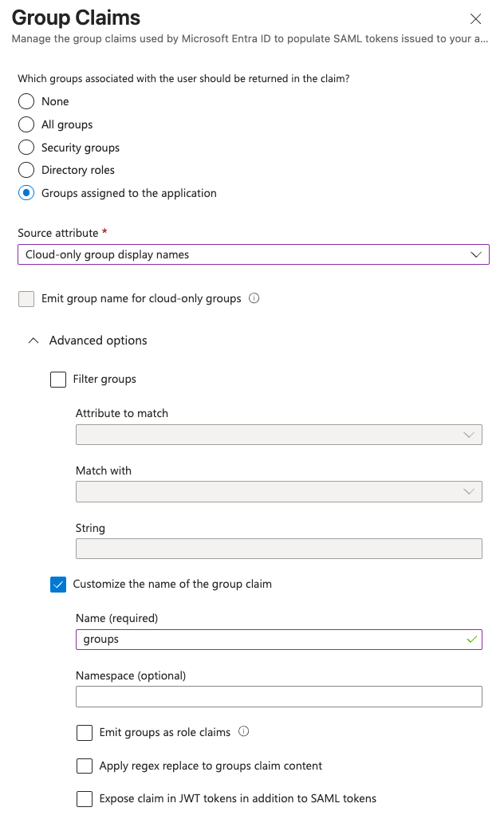Image resolution: width=504 pixels, height=827 pixels.
Task: Click the green validation checkmark in Name field
Action: [x=472, y=639]
